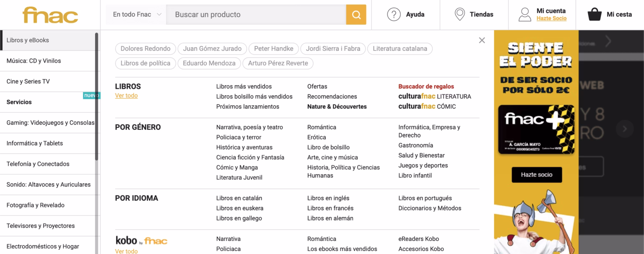Image resolution: width=644 pixels, height=254 pixels.
Task: Open Libros más vendidos link
Action: tap(244, 86)
